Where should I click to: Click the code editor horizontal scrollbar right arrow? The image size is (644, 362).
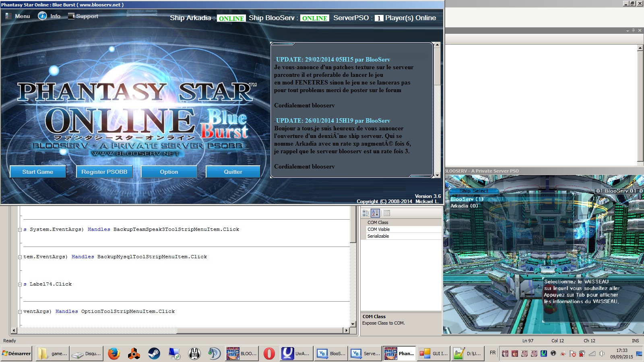[346, 331]
